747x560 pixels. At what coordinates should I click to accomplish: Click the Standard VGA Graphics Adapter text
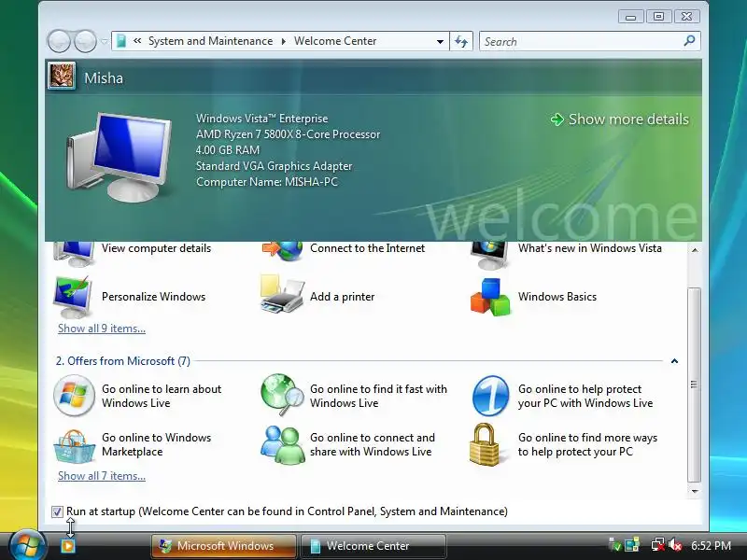(274, 166)
